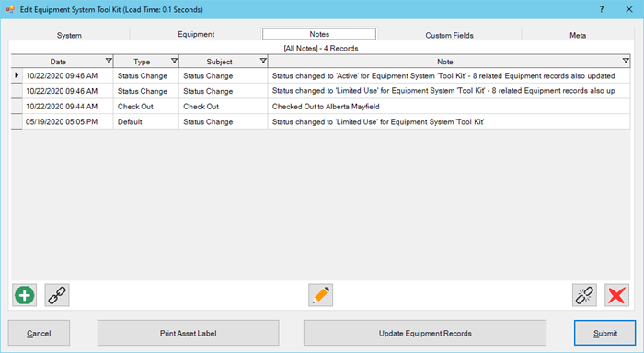Edit the selected note with the pencil icon

(321, 295)
